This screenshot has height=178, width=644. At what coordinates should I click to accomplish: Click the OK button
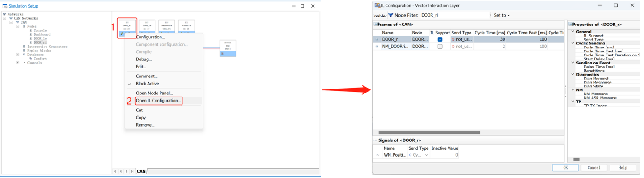pyautogui.click(x=565, y=168)
